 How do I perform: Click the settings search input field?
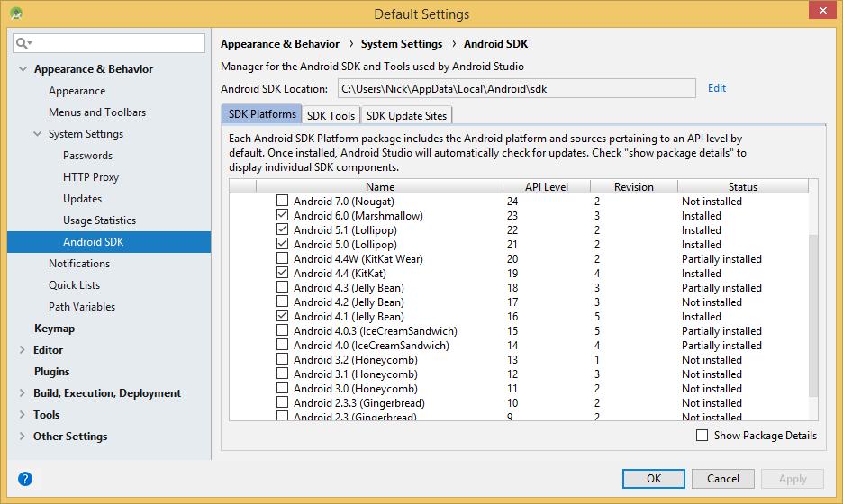tap(109, 43)
